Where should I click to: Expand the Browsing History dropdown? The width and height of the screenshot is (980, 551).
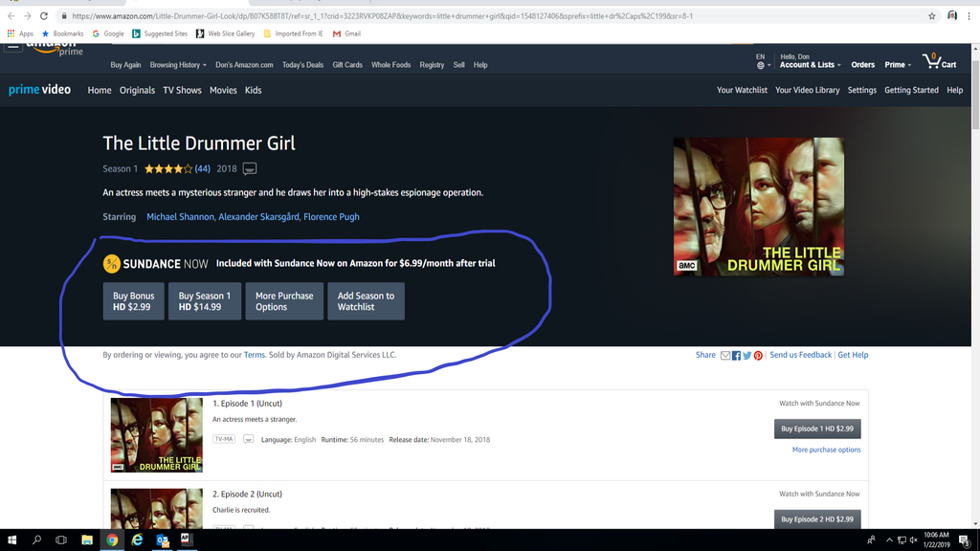[x=178, y=65]
